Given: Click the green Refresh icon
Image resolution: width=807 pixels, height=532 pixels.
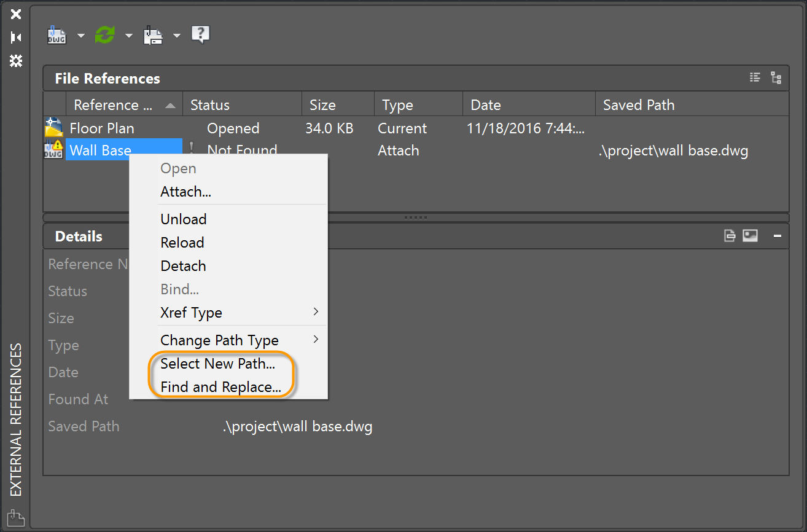Looking at the screenshot, I should click(104, 35).
